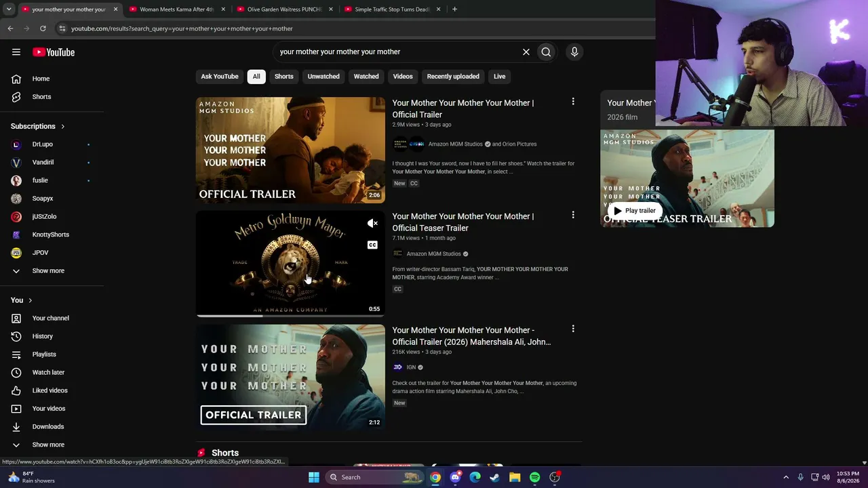Unmute the teaser trailer preview
This screenshot has height=488, width=868.
coord(372,223)
